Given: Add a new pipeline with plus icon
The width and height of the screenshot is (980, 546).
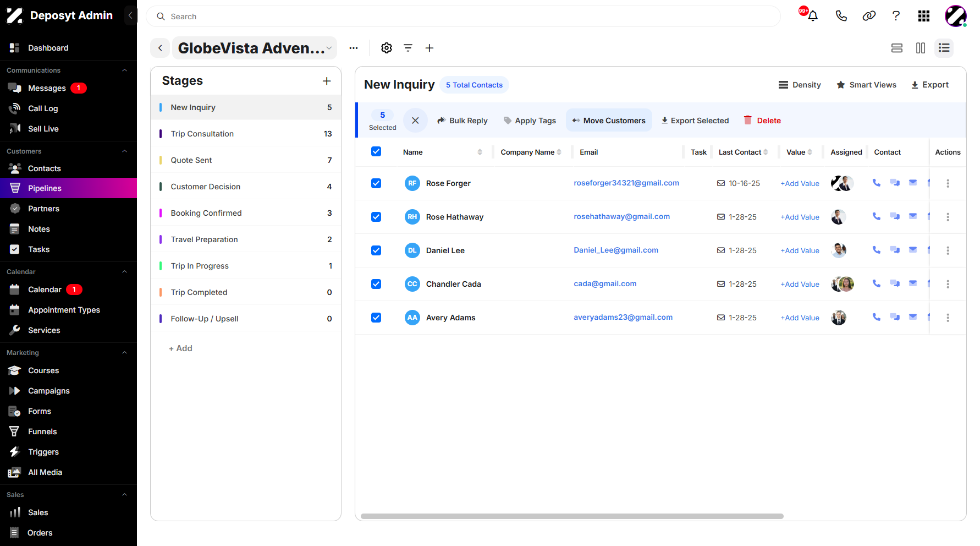Looking at the screenshot, I should pos(430,48).
